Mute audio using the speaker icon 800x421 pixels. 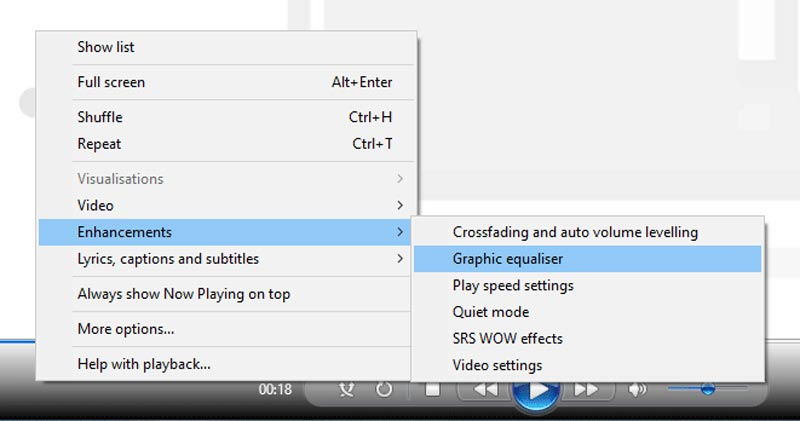[637, 390]
